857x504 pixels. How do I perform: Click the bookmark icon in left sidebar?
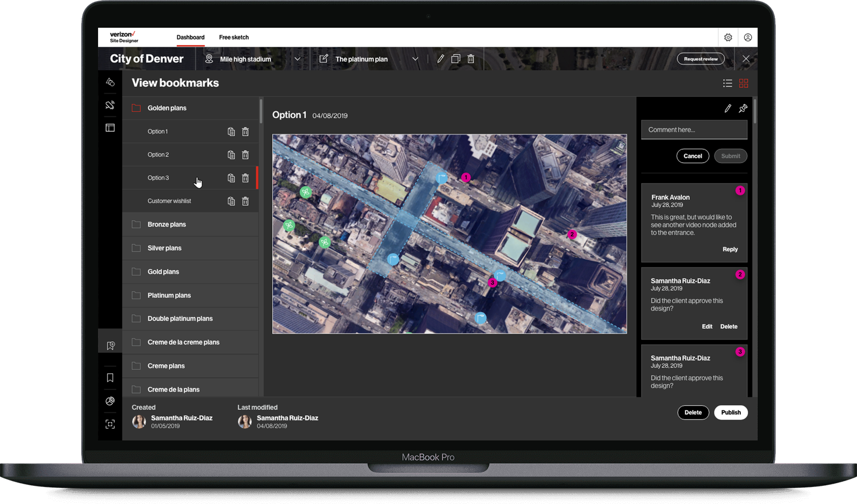[110, 378]
